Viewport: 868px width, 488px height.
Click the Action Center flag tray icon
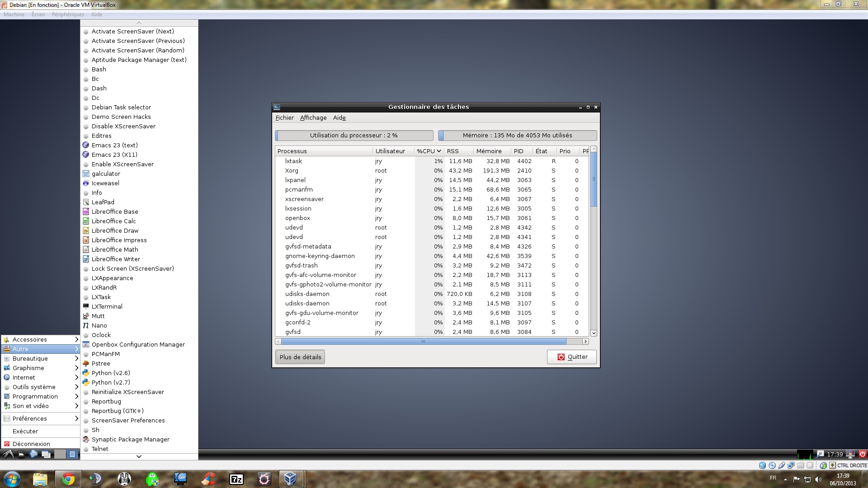(x=796, y=479)
